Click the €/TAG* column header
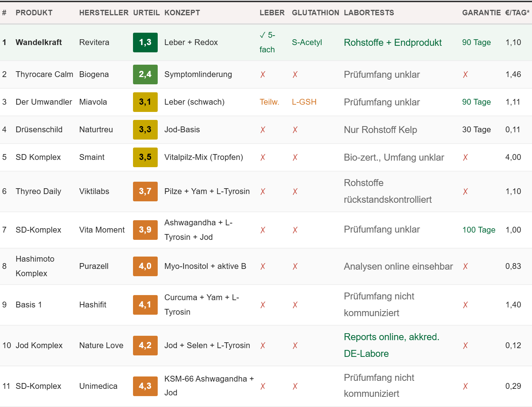 (517, 13)
